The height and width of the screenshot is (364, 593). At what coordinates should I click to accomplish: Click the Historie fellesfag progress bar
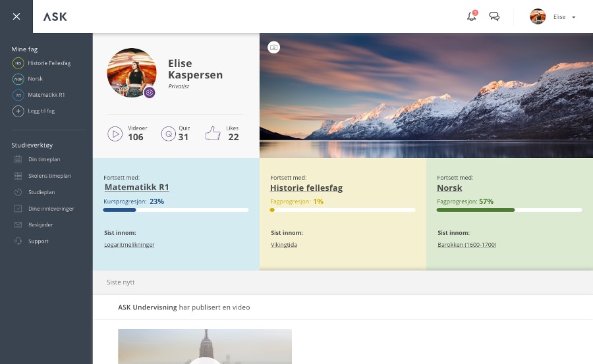coord(342,210)
